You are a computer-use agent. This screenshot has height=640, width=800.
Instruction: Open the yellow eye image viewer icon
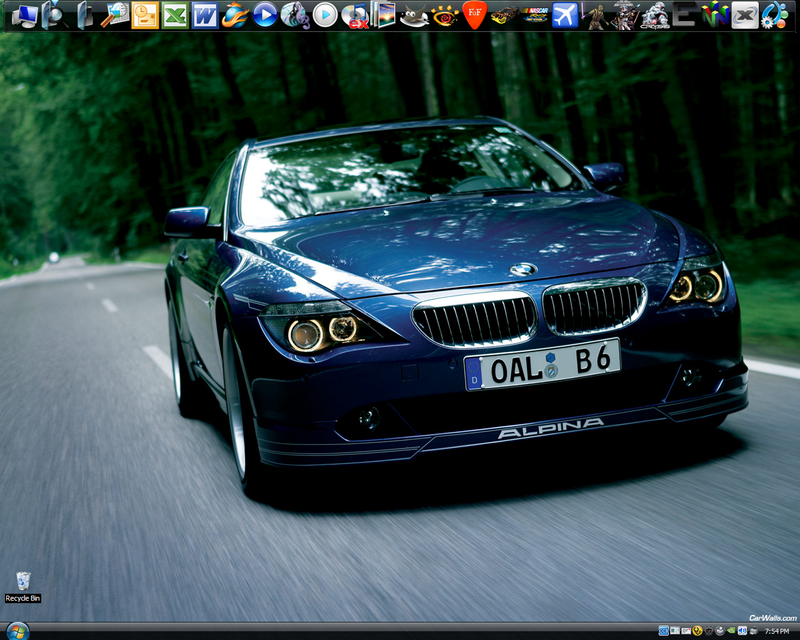click(x=445, y=16)
